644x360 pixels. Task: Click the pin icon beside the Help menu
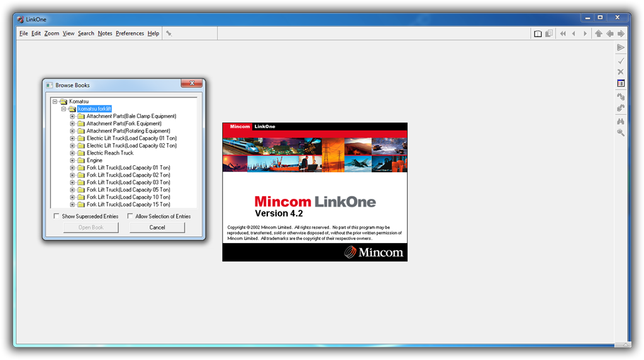(x=169, y=34)
